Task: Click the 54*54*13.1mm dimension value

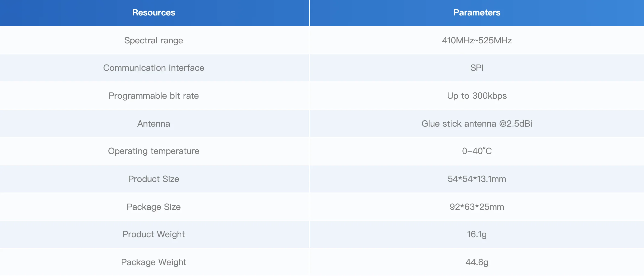Action: point(477,179)
